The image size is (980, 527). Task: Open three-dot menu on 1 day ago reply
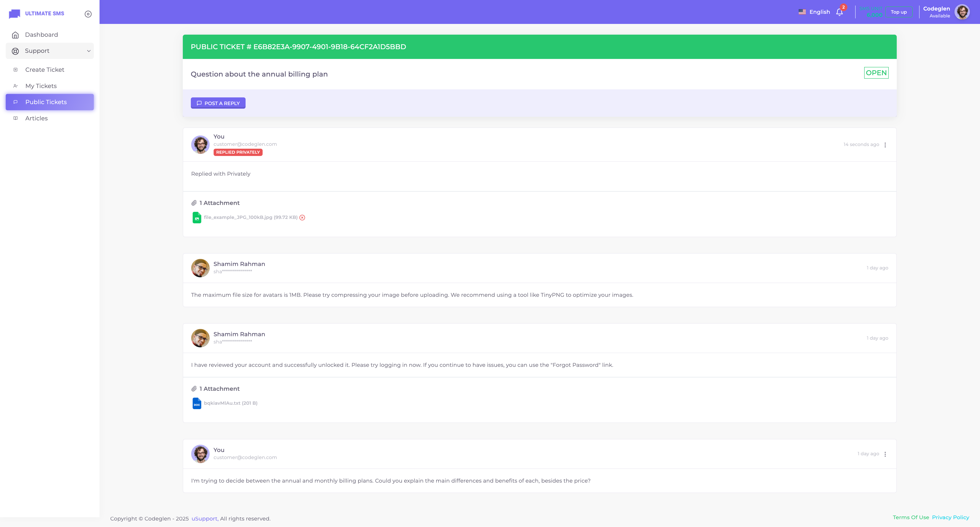885,454
